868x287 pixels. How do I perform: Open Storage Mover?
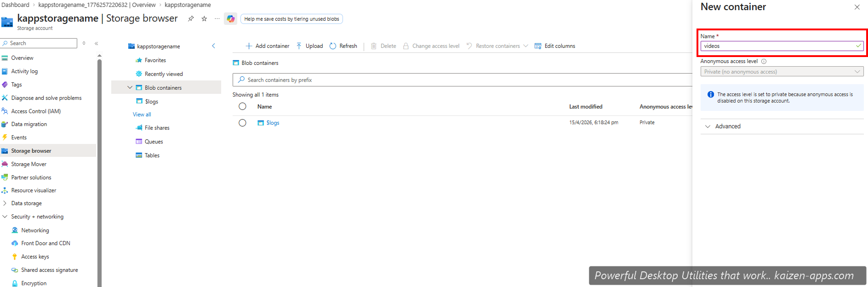click(x=29, y=164)
